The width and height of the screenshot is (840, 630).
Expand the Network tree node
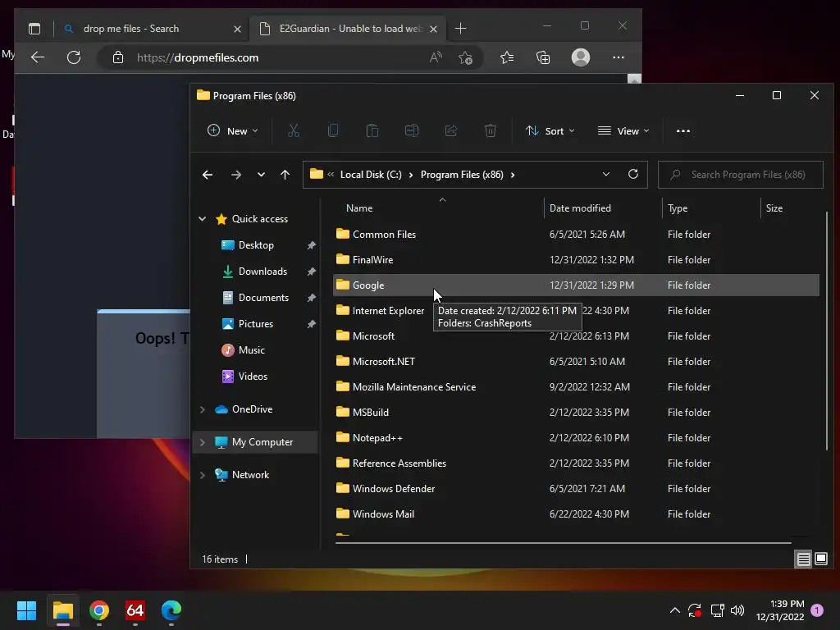pos(203,475)
